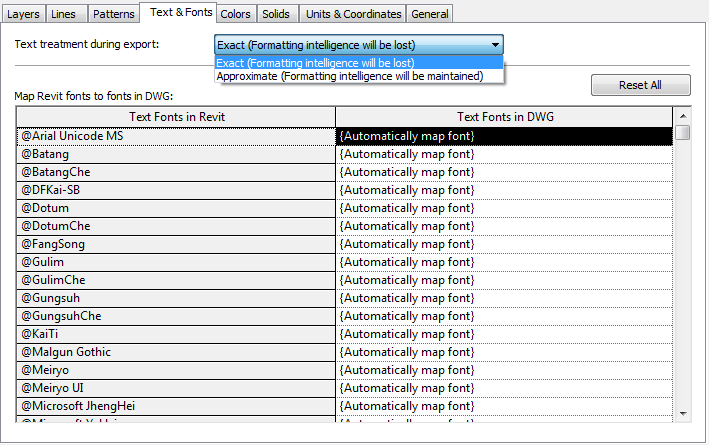The width and height of the screenshot is (709, 445).
Task: Open DWG font mapping for @Batang
Action: click(504, 154)
